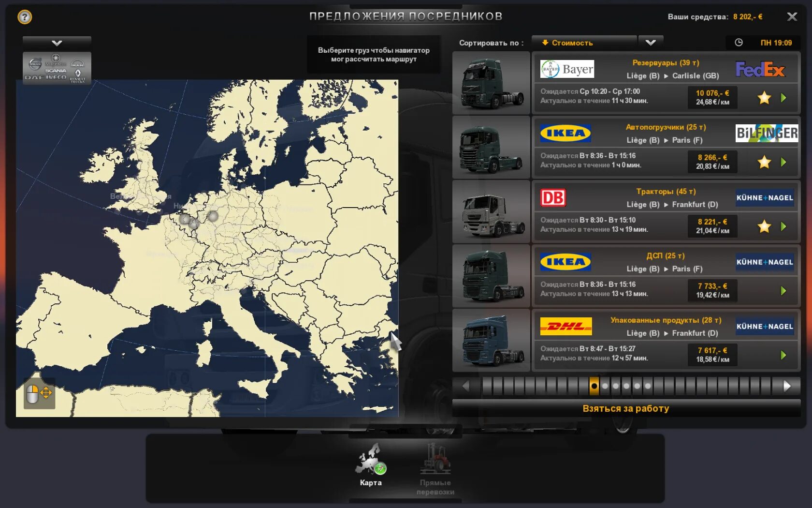Click Kühne+Nagel logo on Тракторы job

(765, 197)
